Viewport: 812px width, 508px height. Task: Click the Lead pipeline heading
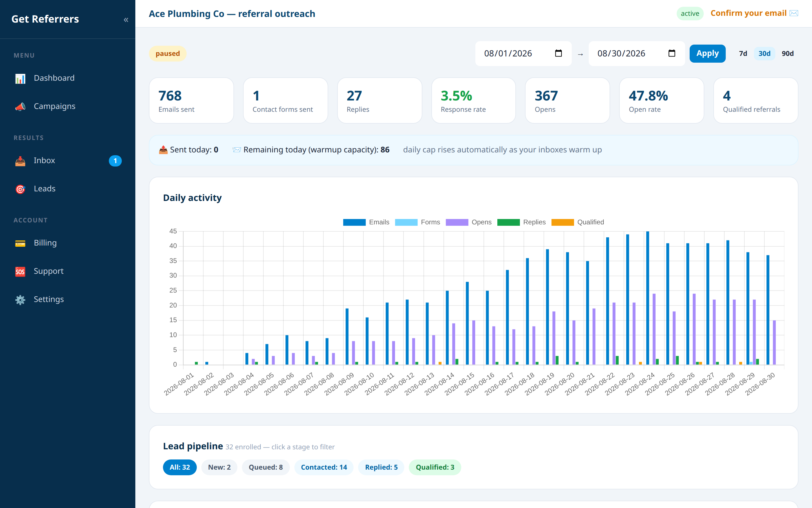[193, 446]
